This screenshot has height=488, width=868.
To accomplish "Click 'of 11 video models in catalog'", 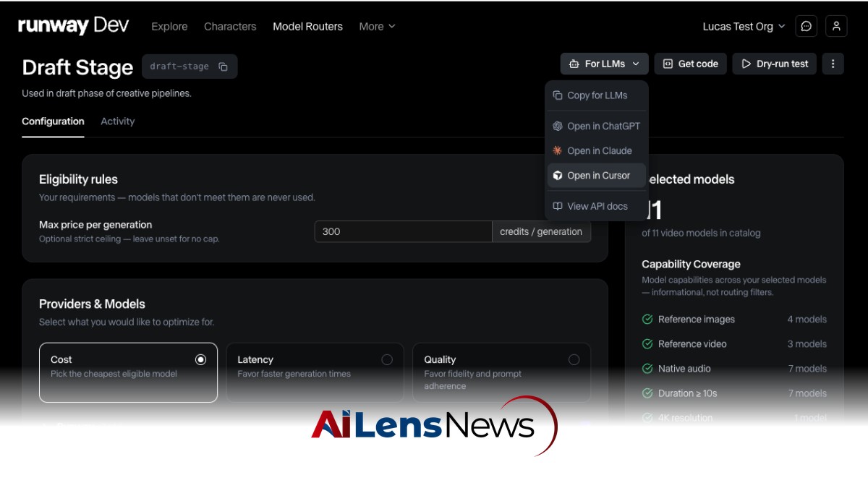I will [701, 233].
